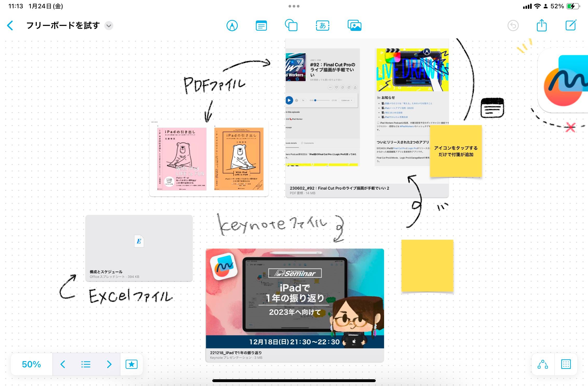
Task: Undo the last action
Action: coord(513,25)
